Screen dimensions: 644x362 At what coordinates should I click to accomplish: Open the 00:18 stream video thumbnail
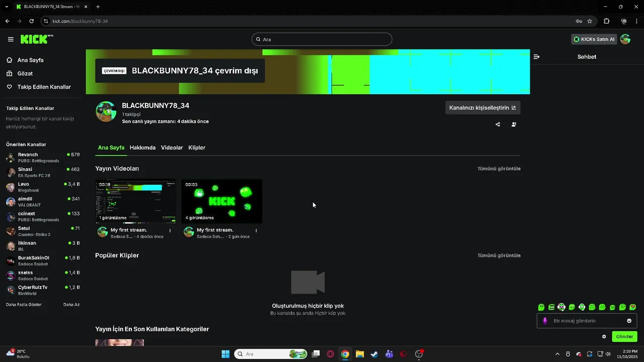135,201
